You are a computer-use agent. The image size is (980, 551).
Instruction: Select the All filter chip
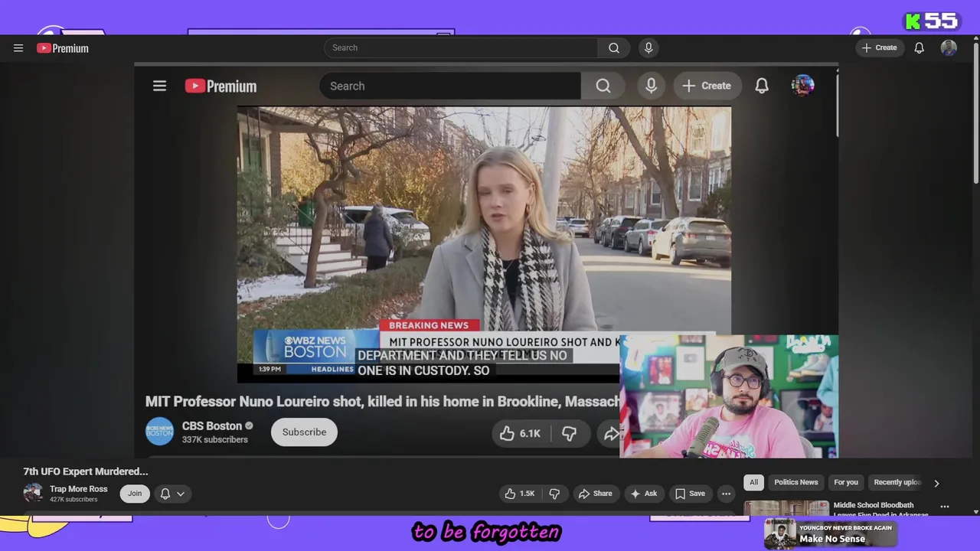click(753, 482)
